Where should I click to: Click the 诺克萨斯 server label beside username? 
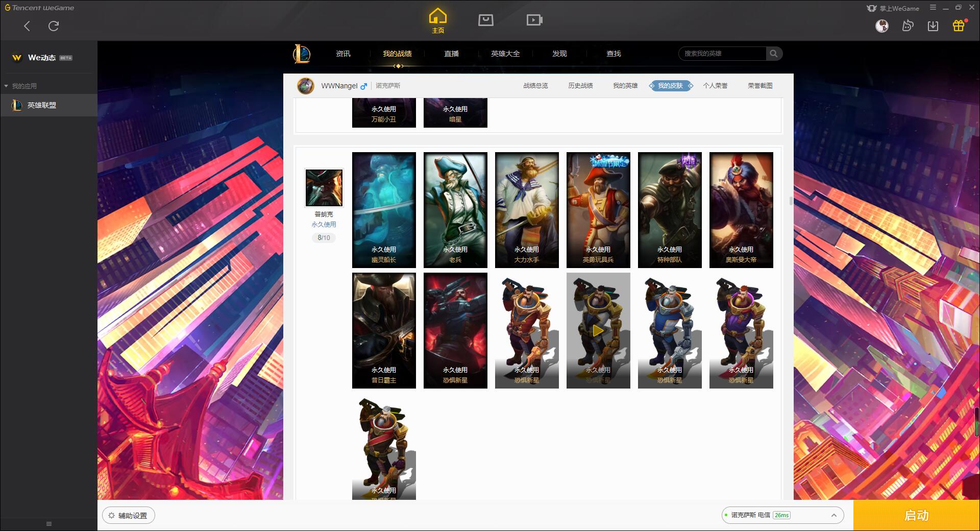click(388, 86)
